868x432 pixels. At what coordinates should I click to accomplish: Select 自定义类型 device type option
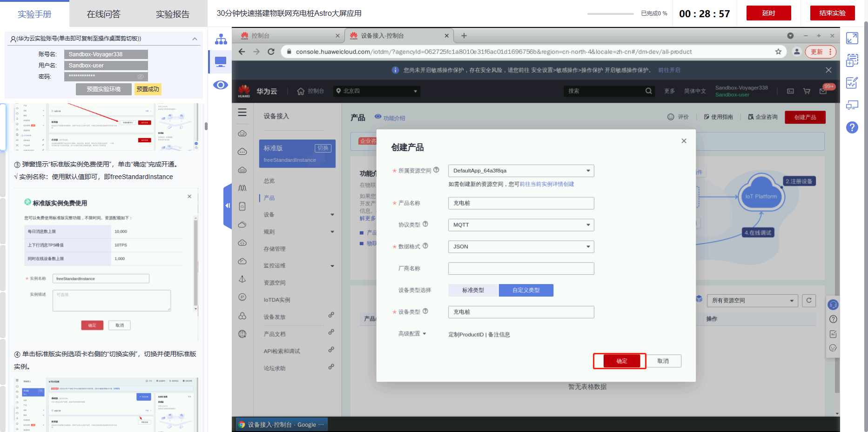526,290
